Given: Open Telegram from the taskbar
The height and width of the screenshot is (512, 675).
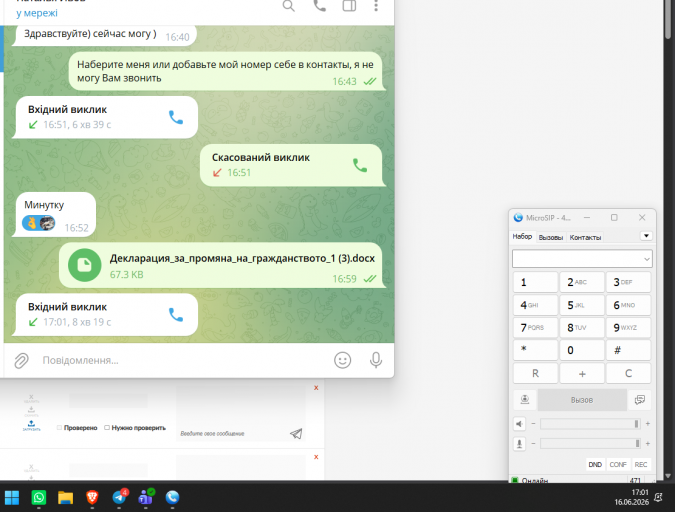Looking at the screenshot, I should coord(119,497).
